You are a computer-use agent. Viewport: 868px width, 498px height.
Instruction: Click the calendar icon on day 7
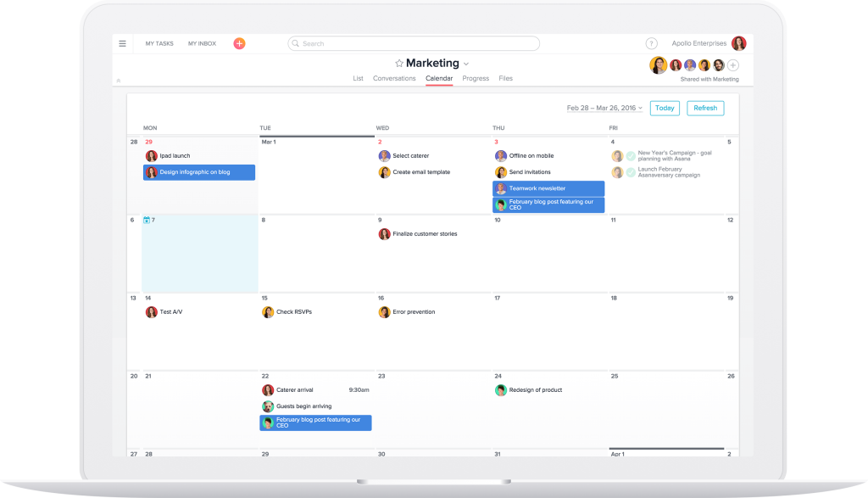tap(147, 220)
